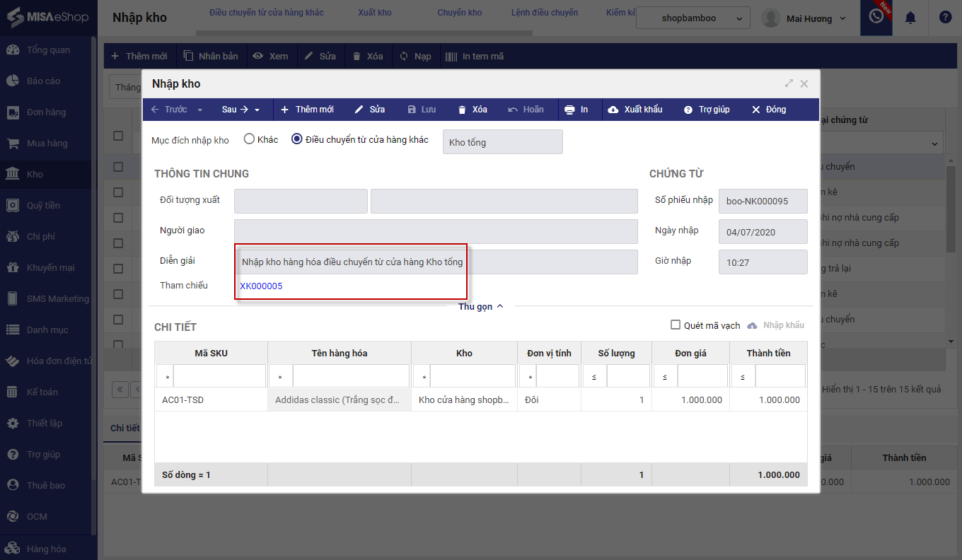The image size is (962, 560).
Task: Select Điều chuyển từ cửa hàng khác radio
Action: click(x=297, y=139)
